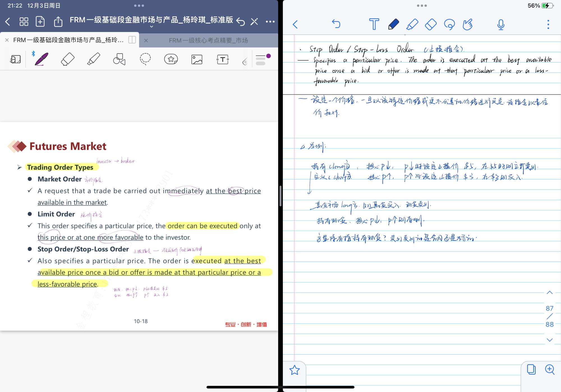
Task: Toggle the split view icon in the tab bar
Action: (x=132, y=40)
